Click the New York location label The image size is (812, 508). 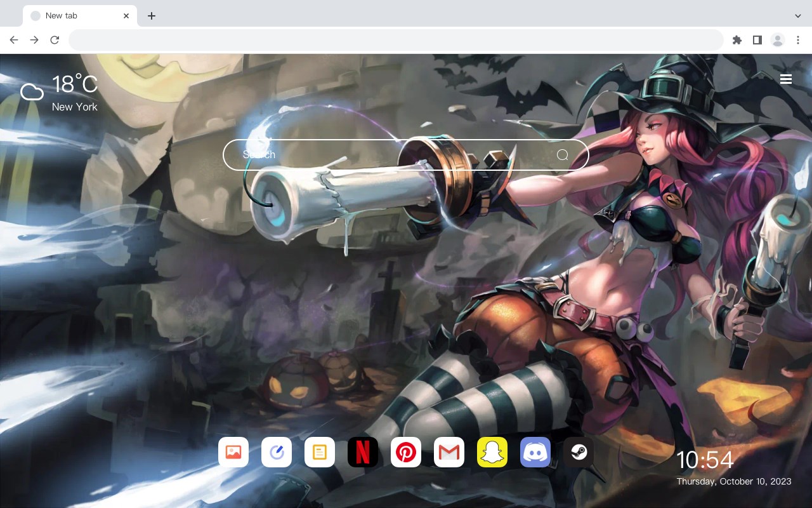(x=75, y=107)
